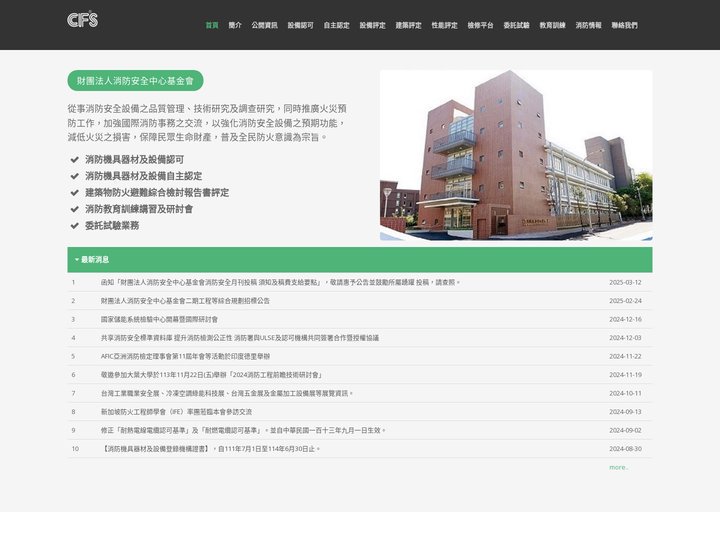Click the date 2024-09-13
The image size is (720, 540).
coord(625,412)
